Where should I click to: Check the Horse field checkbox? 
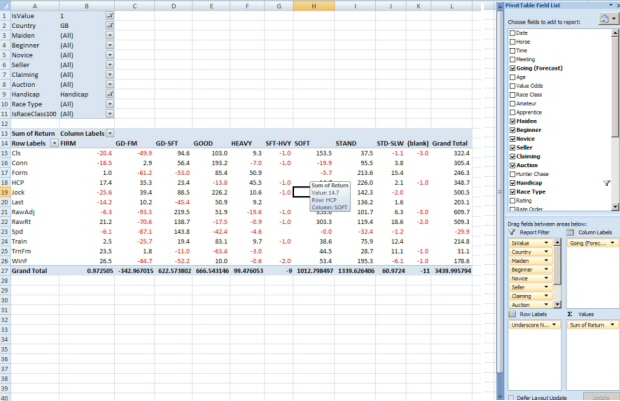[x=512, y=40]
